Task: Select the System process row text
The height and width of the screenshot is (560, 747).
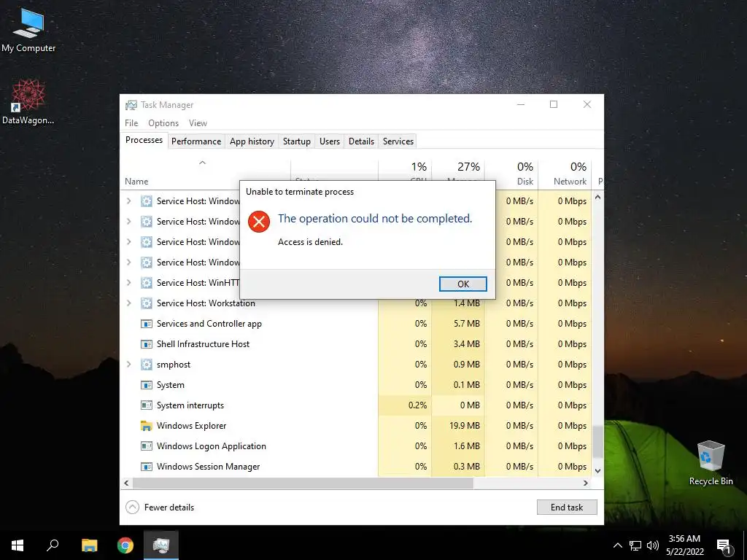Action: (x=171, y=385)
